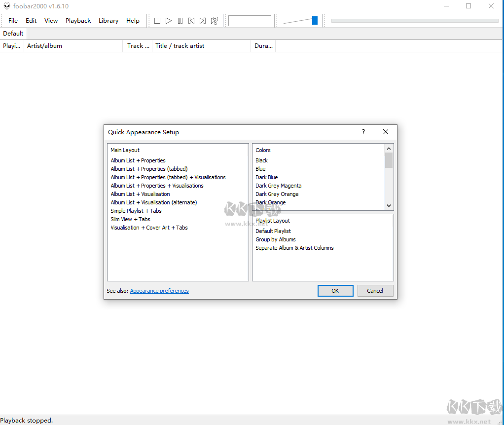The width and height of the screenshot is (504, 425).
Task: Choose the Dark Orange color scheme
Action: point(270,202)
